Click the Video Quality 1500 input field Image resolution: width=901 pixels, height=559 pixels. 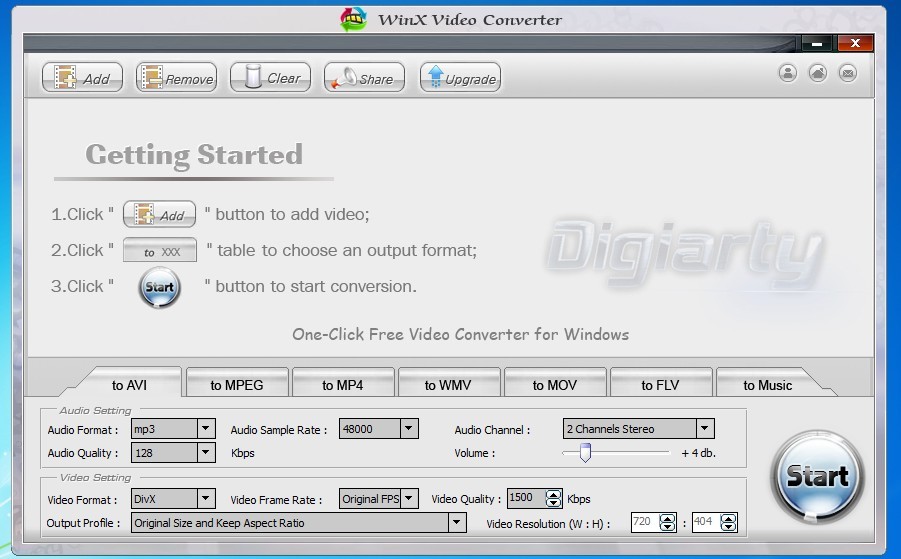(x=524, y=498)
